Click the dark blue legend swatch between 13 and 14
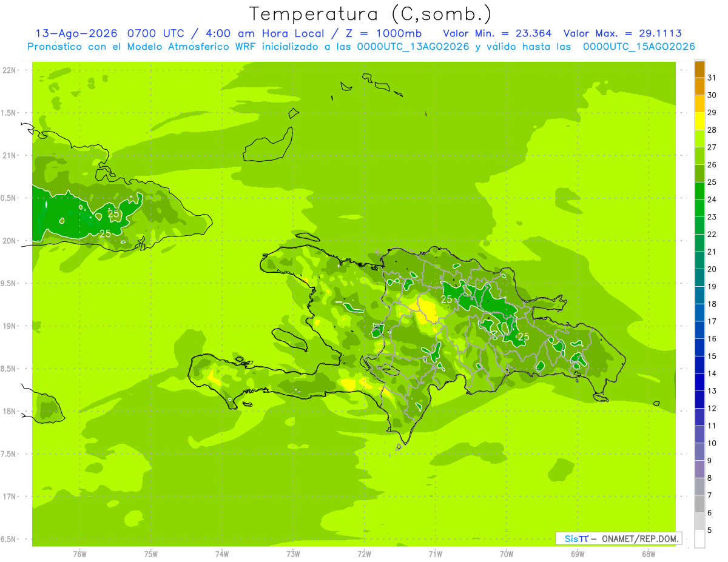Screen dimensions: 728x562 [699, 383]
